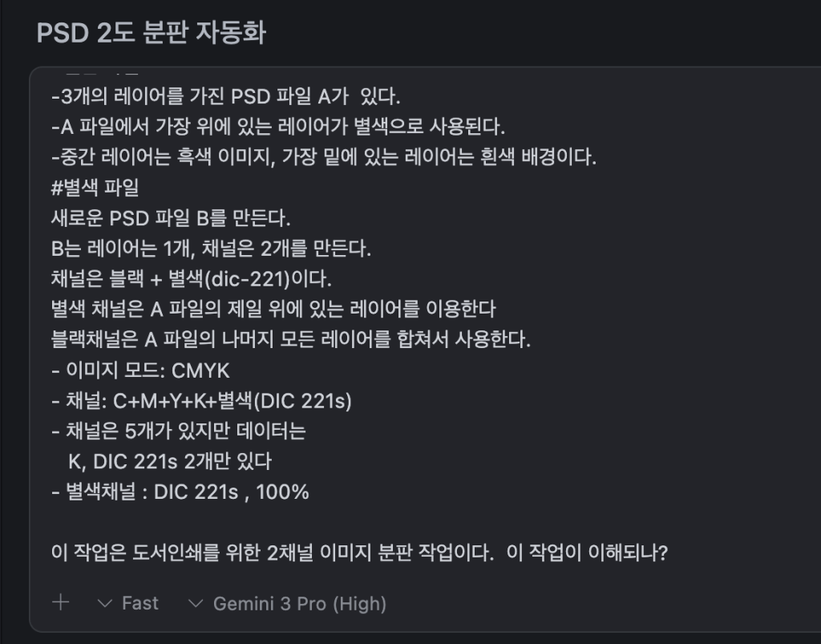Click the "- 이미지 모드: CMYK" line

[140, 370]
